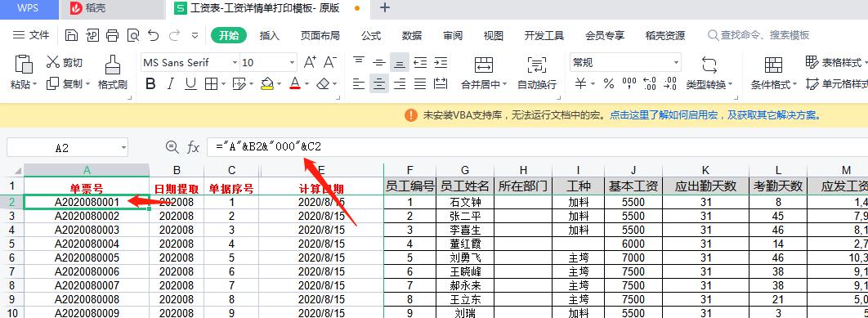
Task: Apply the currency ¥ format
Action: 580,84
